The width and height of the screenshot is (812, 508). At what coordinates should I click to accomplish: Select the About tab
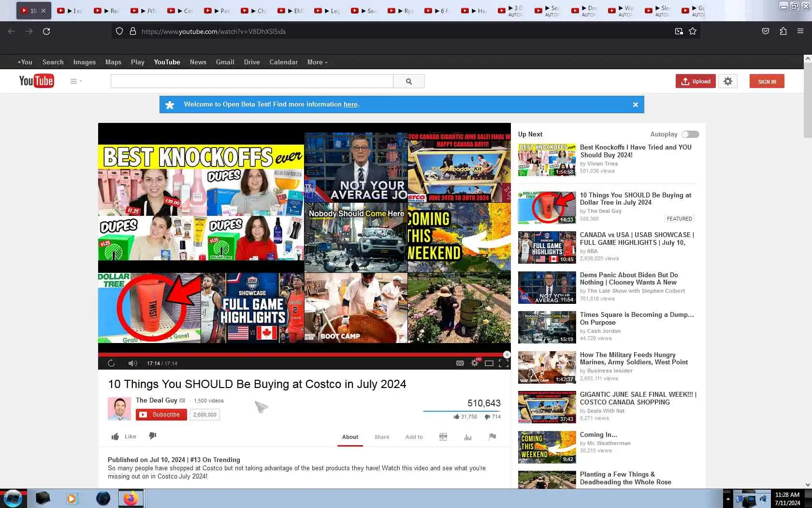click(x=350, y=437)
